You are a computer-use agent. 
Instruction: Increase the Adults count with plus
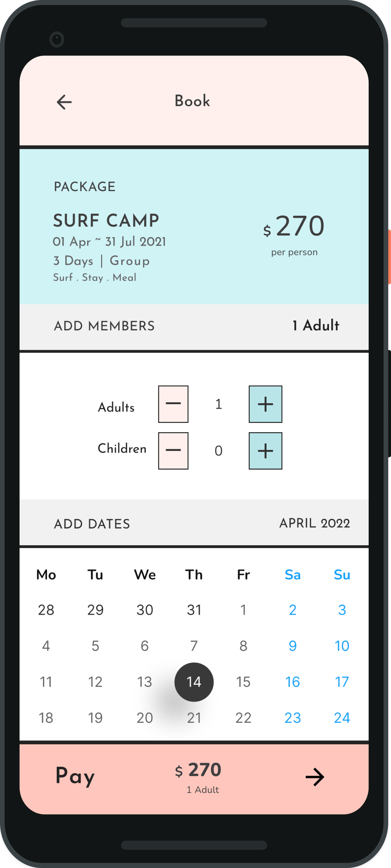(265, 404)
